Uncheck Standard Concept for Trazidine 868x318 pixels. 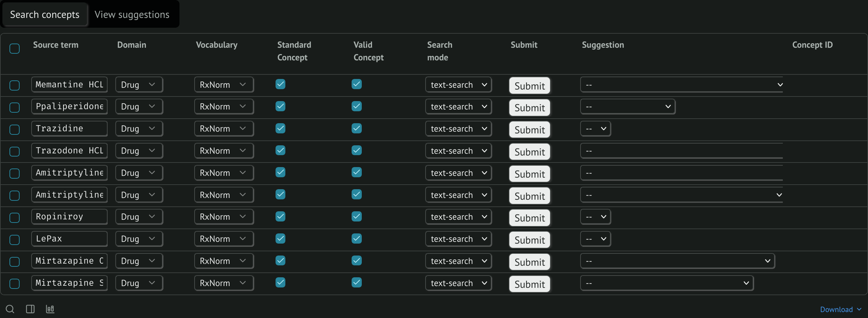280,128
